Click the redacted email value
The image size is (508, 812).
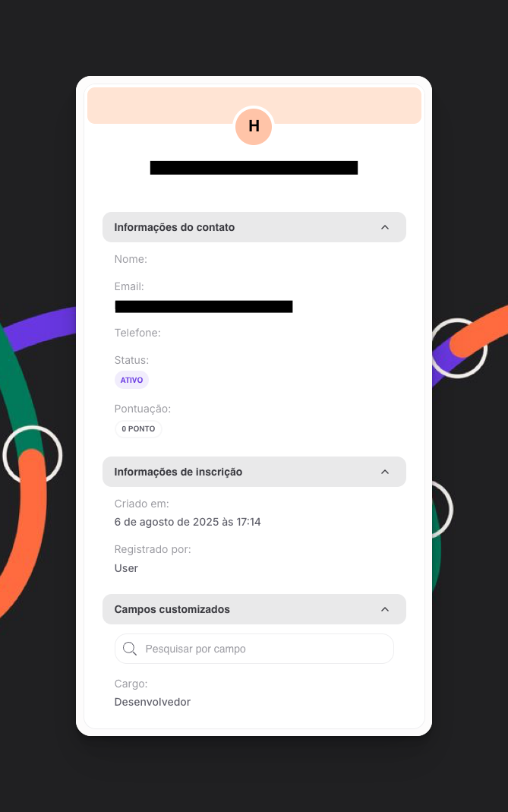point(204,307)
